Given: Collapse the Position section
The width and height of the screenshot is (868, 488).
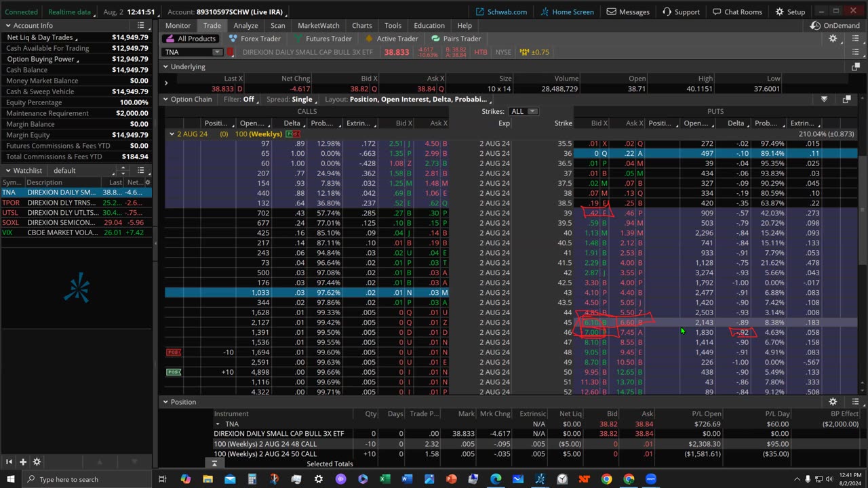Looking at the screenshot, I should click(165, 402).
